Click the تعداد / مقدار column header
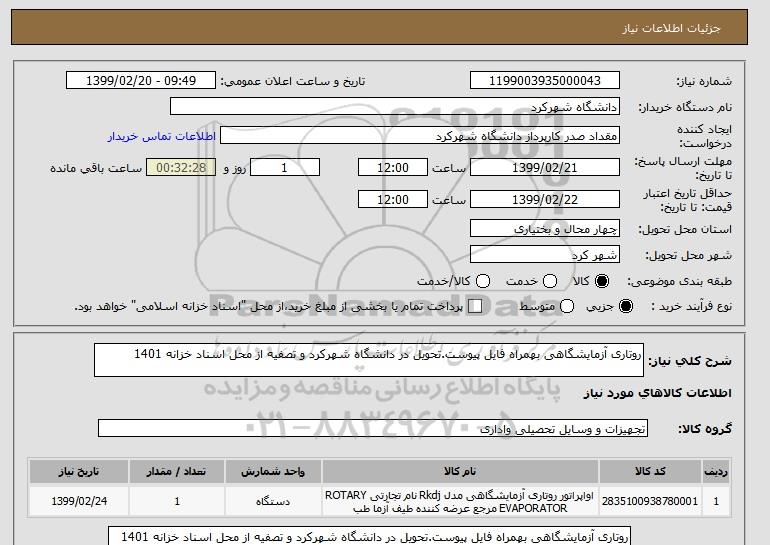Image resolution: width=770 pixels, height=545 pixels. pos(177,471)
